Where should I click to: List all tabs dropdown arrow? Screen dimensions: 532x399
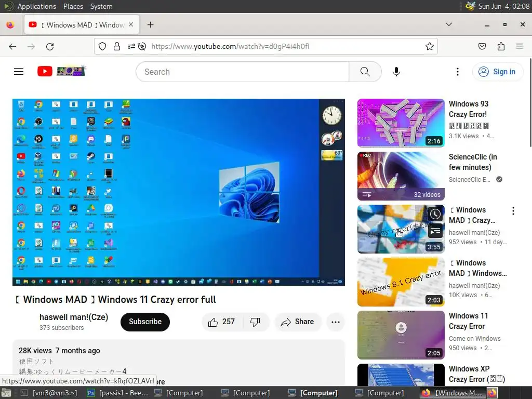(448, 24)
